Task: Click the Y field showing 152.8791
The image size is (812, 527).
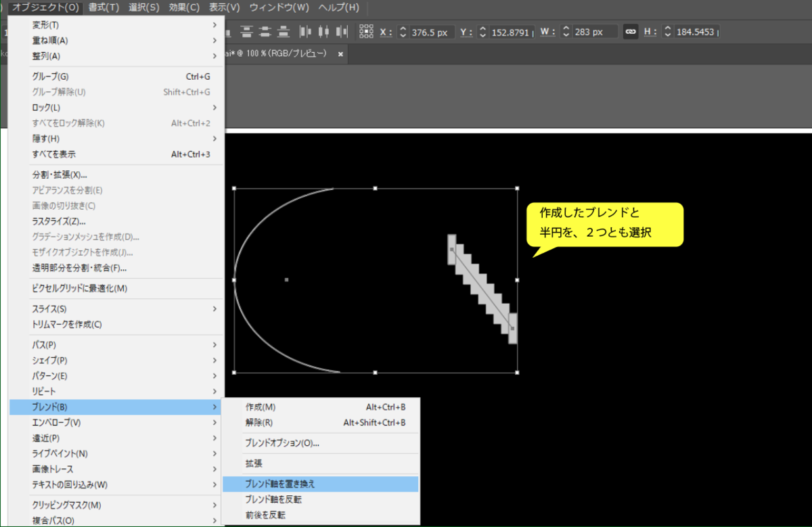Action: pyautogui.click(x=512, y=32)
